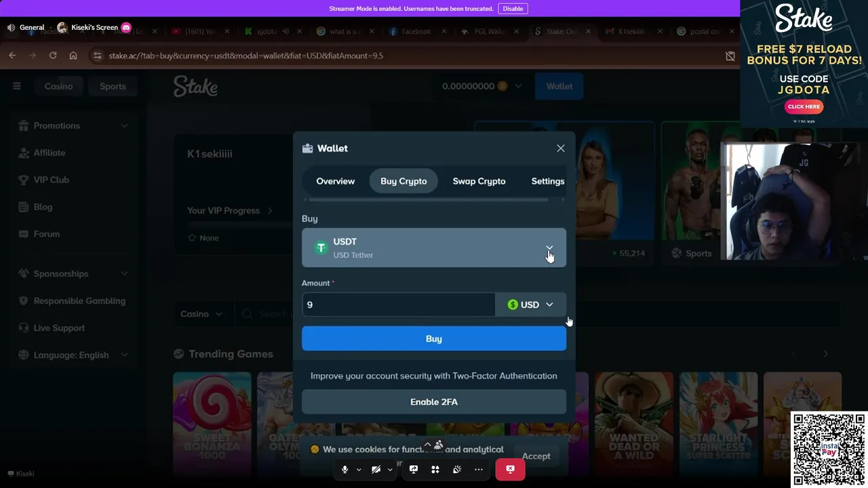The width and height of the screenshot is (868, 488).
Task: Click the VIP star None icon
Action: tap(192, 238)
